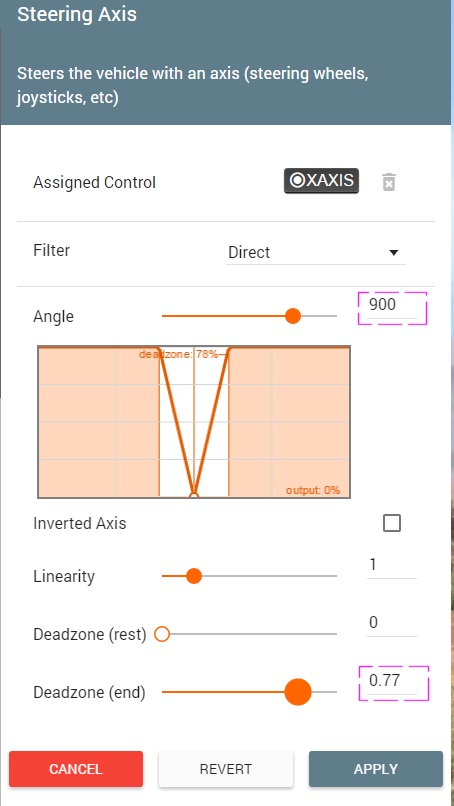Focus the Angle value field showing 900
The width and height of the screenshot is (454, 806).
click(x=392, y=307)
